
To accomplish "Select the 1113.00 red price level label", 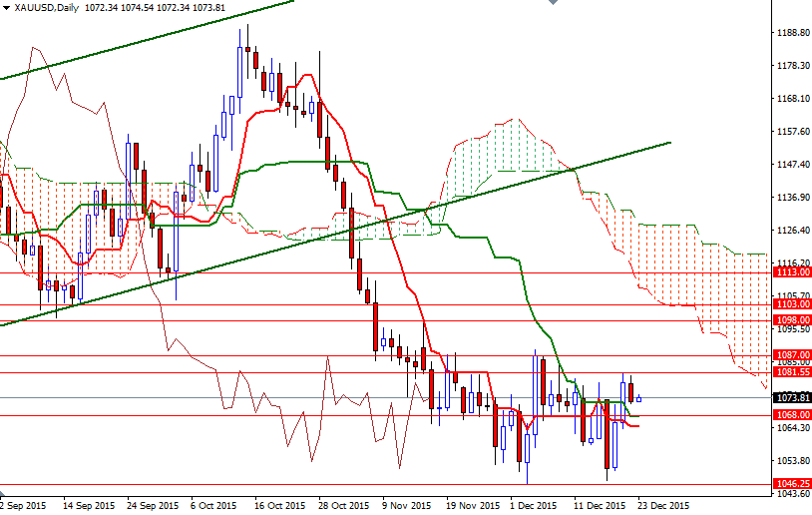I will [791, 271].
